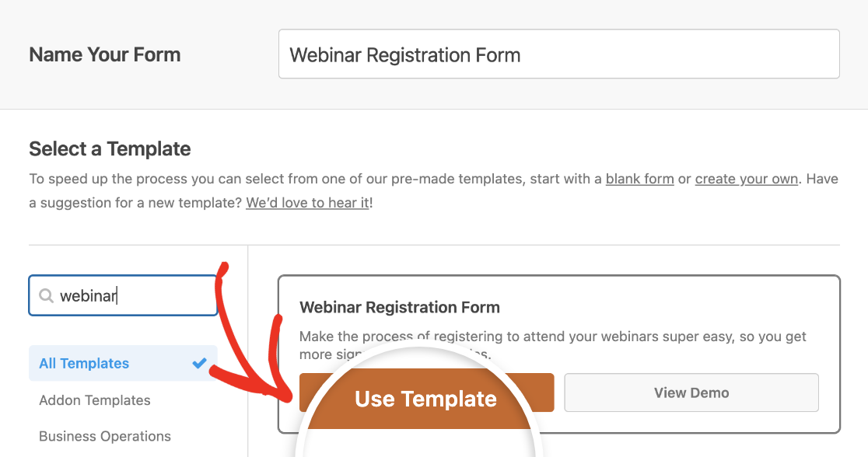The width and height of the screenshot is (868, 457).
Task: Click into the template search field containing webinar
Action: coord(123,295)
